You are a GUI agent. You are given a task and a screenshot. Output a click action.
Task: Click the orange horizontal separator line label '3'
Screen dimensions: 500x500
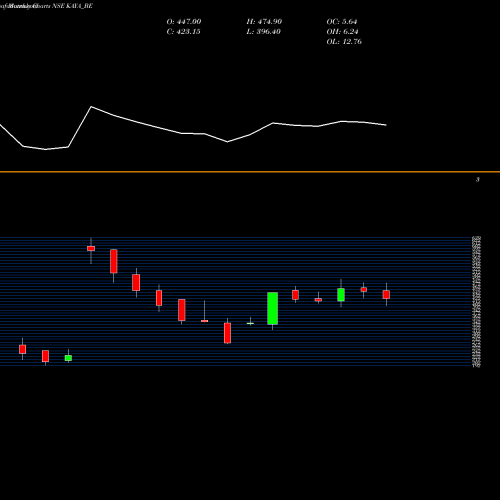click(478, 180)
